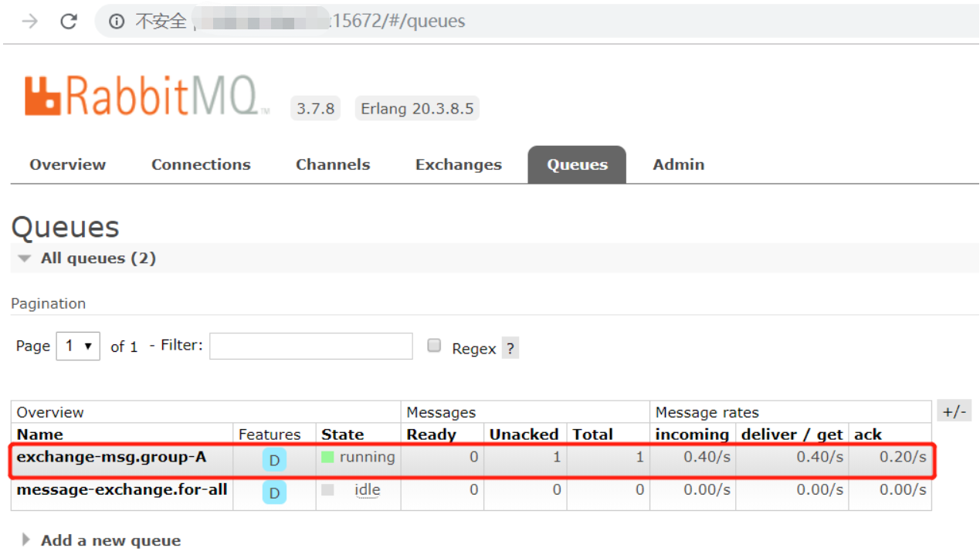The image size is (980, 551).
Task: Enable the Regex checkbox
Action: pyautogui.click(x=434, y=346)
